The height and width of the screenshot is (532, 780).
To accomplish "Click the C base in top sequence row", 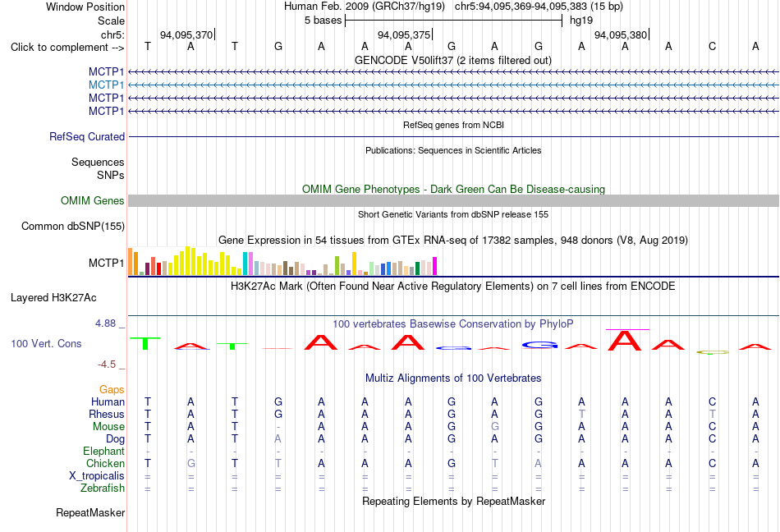I will pos(713,47).
